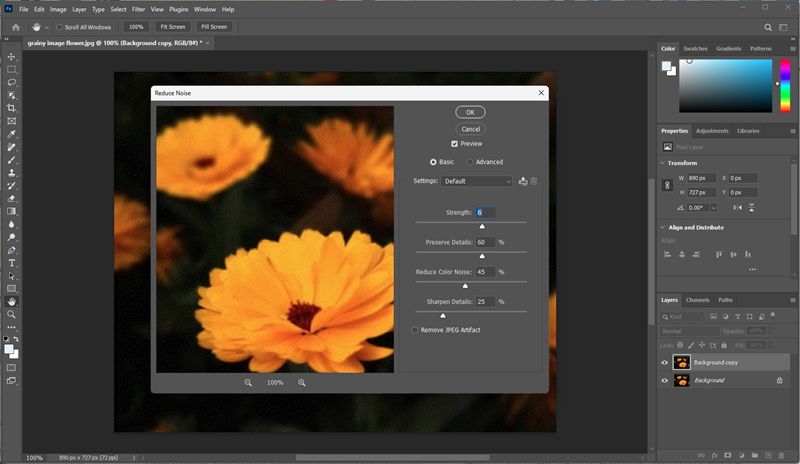Collapse the Transform section
This screenshot has width=800, height=464.
pyautogui.click(x=664, y=162)
